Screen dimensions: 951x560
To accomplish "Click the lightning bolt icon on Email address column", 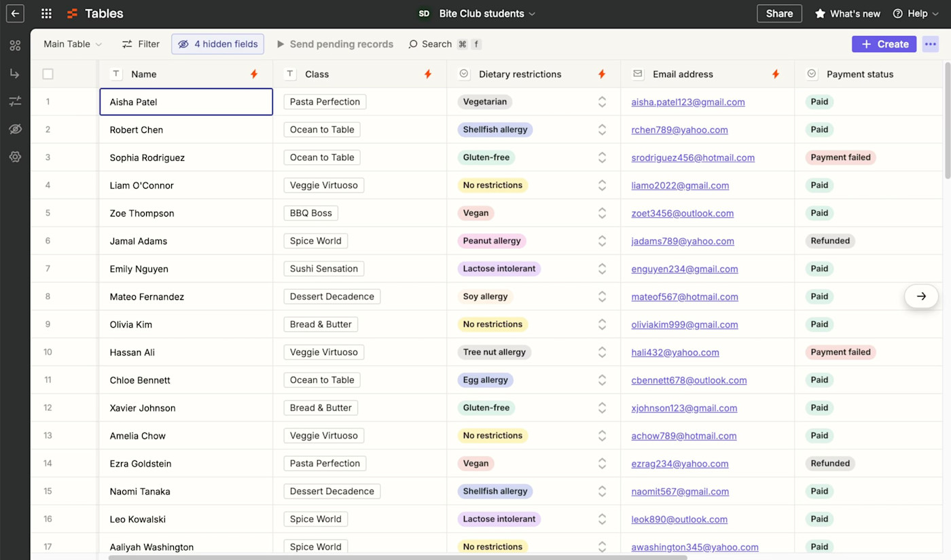I will [x=776, y=74].
